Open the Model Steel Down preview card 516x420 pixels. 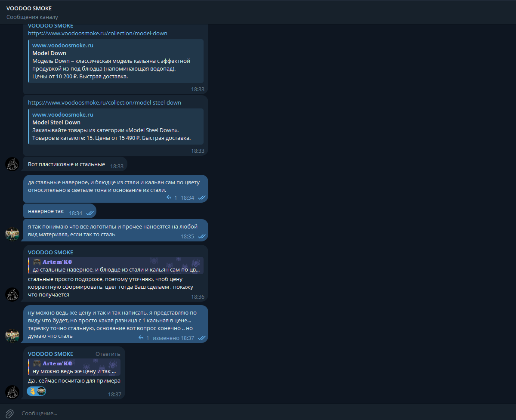point(116,127)
